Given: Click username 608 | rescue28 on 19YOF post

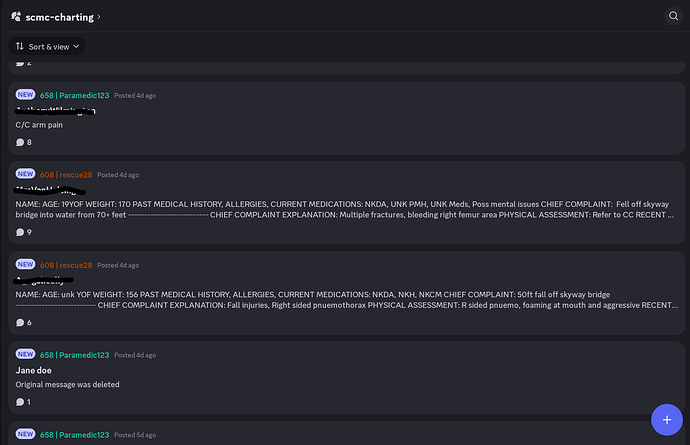Looking at the screenshot, I should 66,175.
